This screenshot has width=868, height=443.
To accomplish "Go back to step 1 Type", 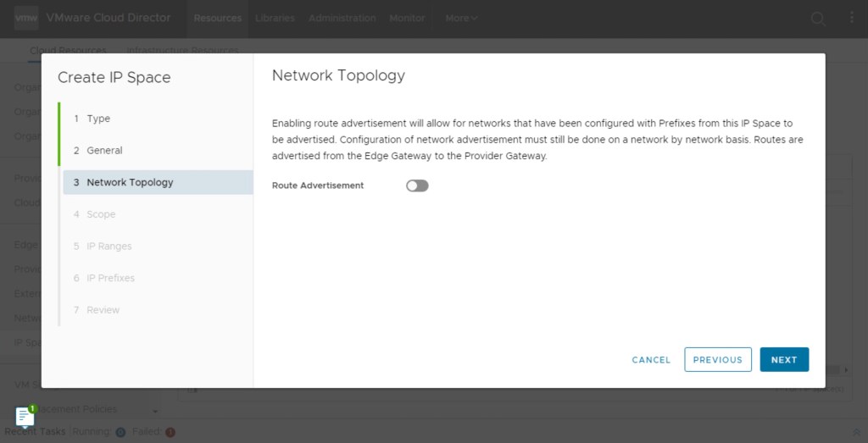I will pyautogui.click(x=98, y=119).
